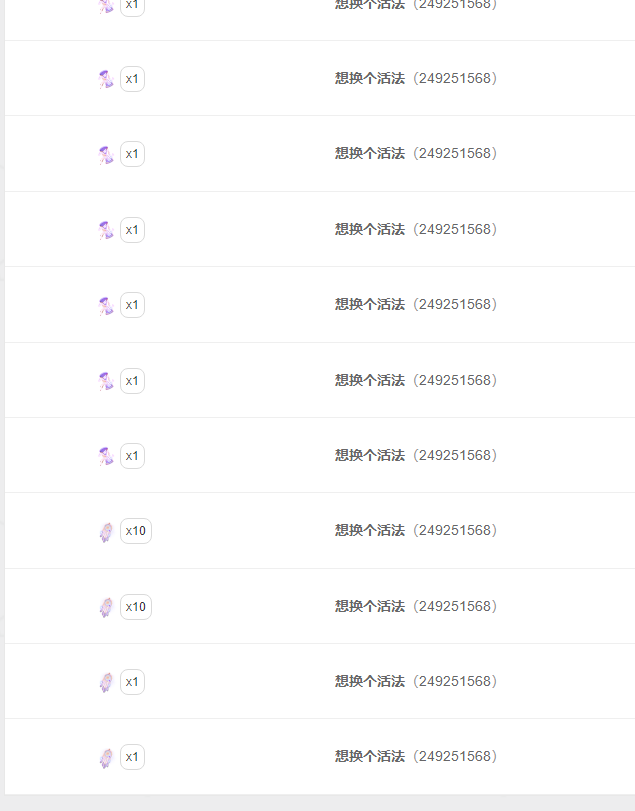
Task: Click the partially cropped purple-hat icon at list top
Action: [106, 6]
